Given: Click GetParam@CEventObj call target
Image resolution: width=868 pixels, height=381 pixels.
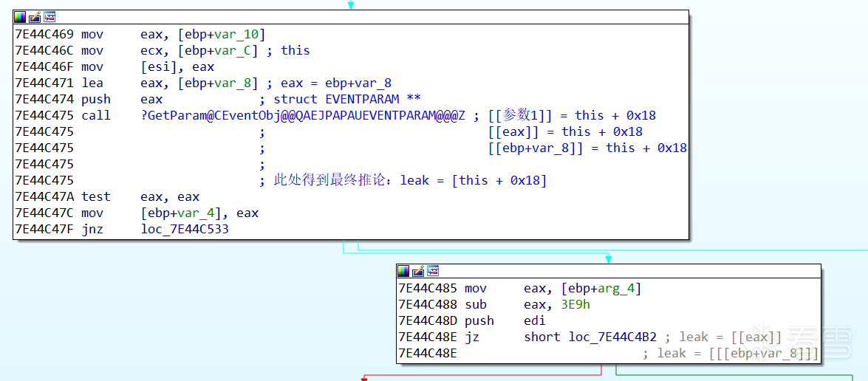Looking at the screenshot, I should coord(304,116).
